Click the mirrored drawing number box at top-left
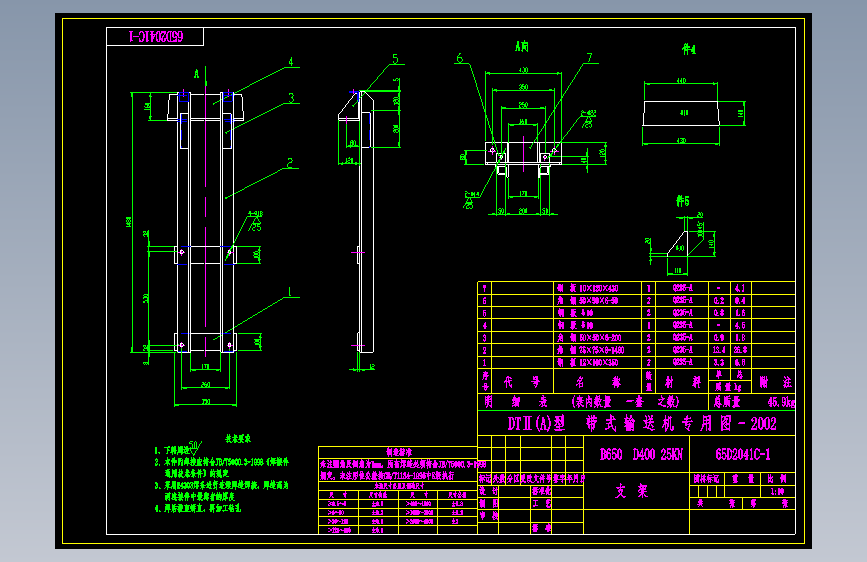 155,37
